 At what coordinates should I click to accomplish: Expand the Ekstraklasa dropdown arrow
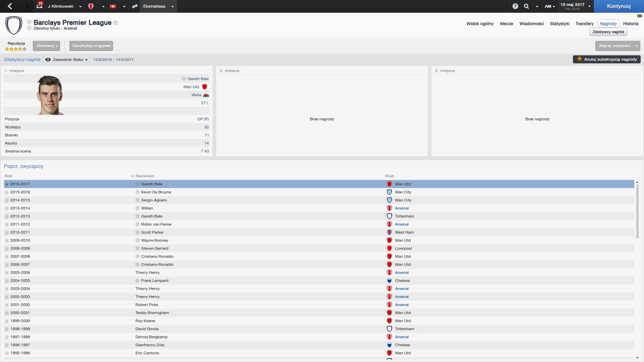pos(172,7)
